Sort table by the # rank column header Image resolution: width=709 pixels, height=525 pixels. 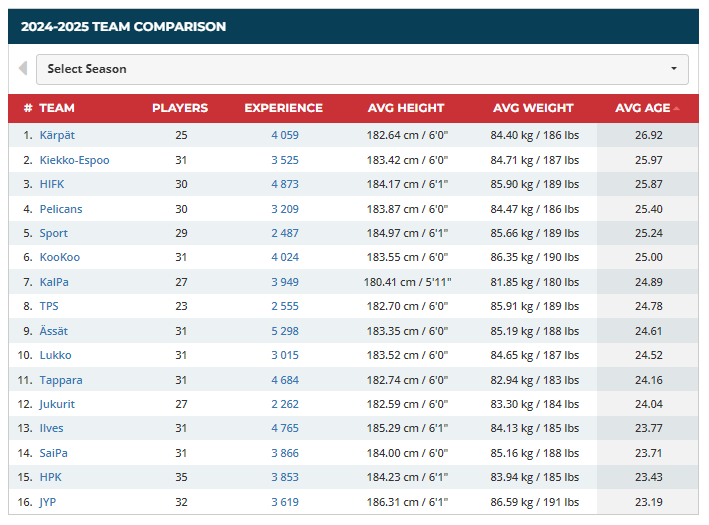28,108
